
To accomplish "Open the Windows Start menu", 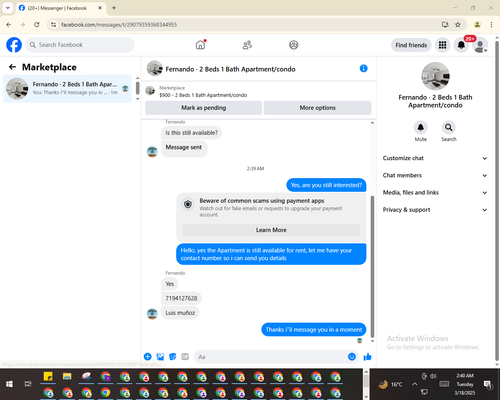I will [x=9, y=384].
